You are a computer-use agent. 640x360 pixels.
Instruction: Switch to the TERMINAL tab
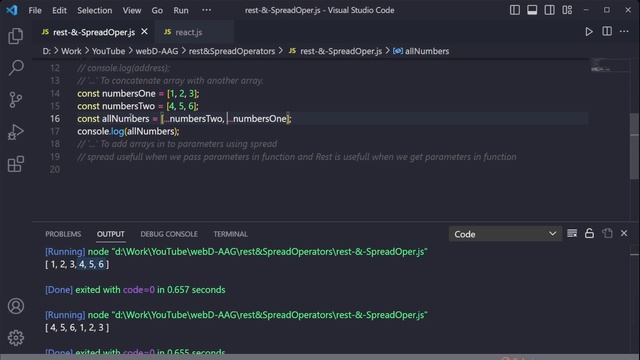point(230,234)
